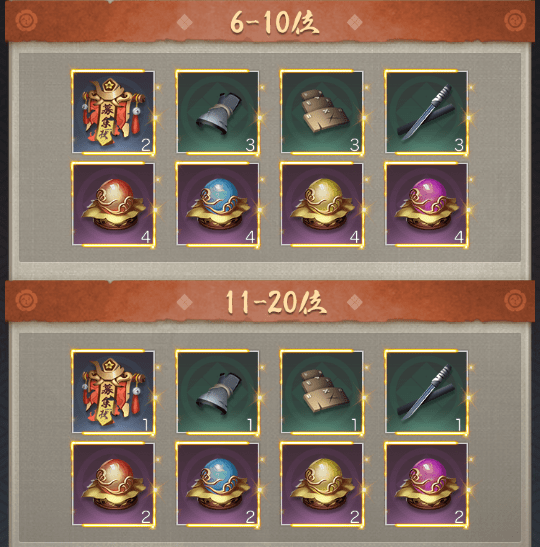Select the red orb with quantity 2
This screenshot has width=540, height=547.
(113, 484)
